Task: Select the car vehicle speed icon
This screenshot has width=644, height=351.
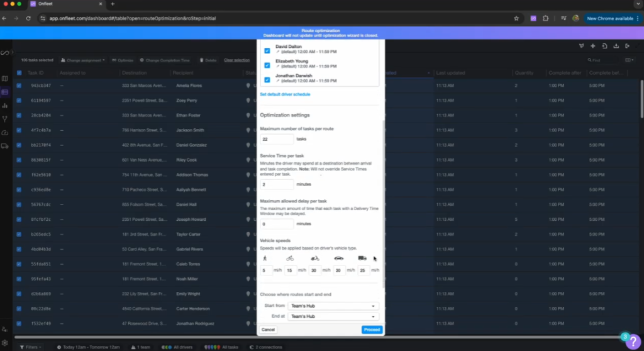Action: click(338, 258)
